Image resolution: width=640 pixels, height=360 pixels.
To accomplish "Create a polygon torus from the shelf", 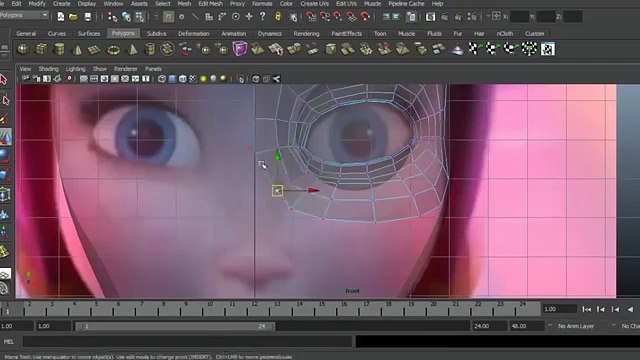I will pos(113,49).
